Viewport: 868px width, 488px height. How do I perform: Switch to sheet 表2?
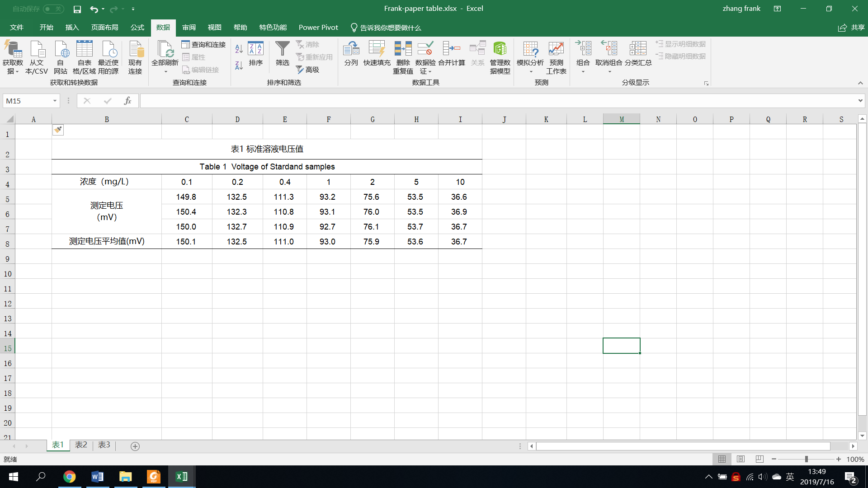tap(81, 445)
